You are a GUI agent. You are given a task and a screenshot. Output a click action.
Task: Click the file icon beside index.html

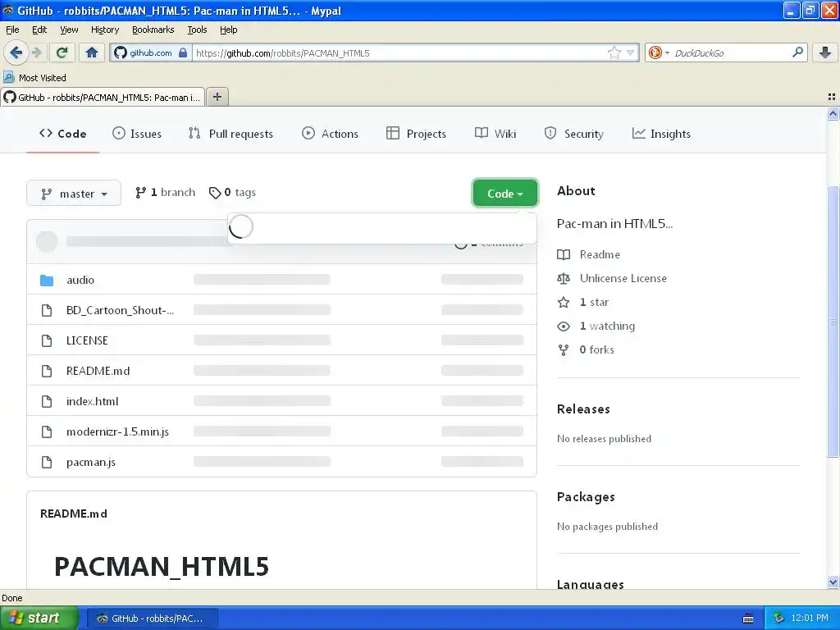pos(47,401)
